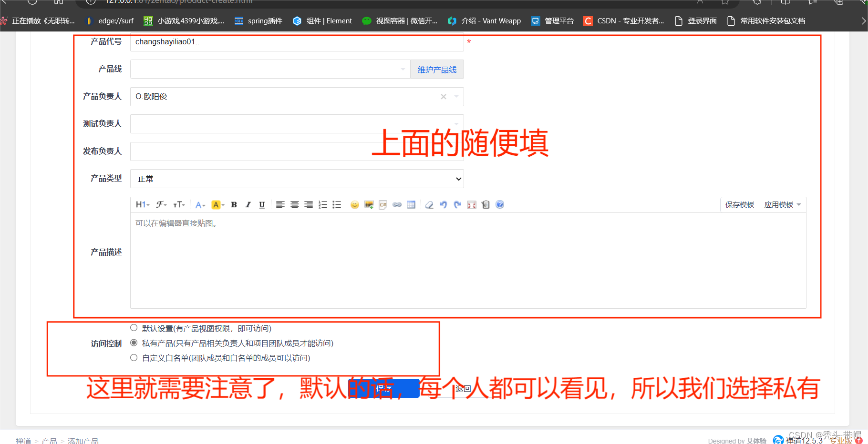The image size is (868, 444).
Task: Open the management platform bookmark
Action: coord(553,21)
